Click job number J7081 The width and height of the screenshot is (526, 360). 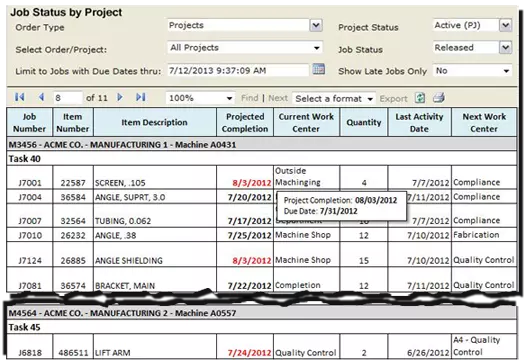point(30,286)
